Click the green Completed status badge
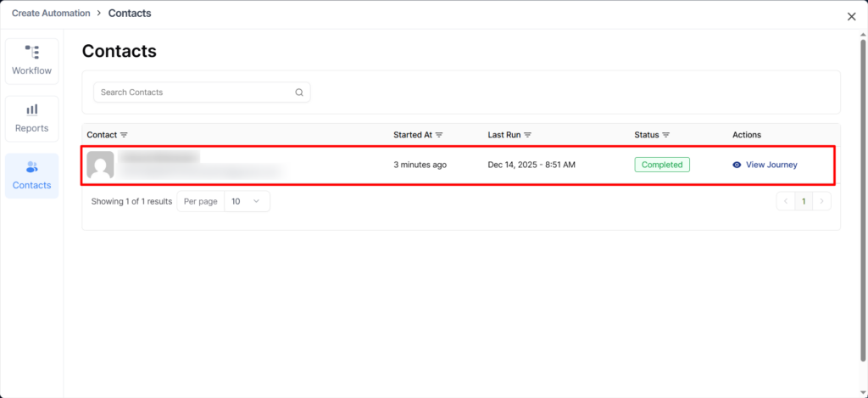The height and width of the screenshot is (398, 868). [661, 165]
